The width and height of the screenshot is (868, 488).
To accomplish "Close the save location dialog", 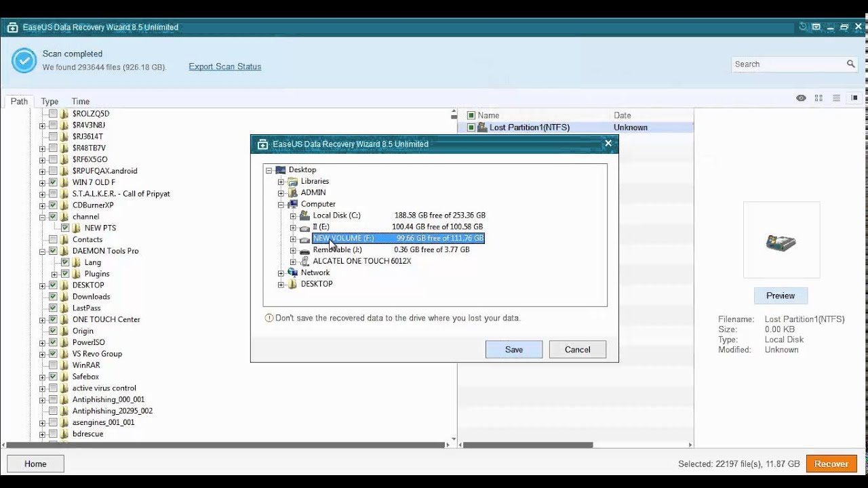I will (608, 144).
